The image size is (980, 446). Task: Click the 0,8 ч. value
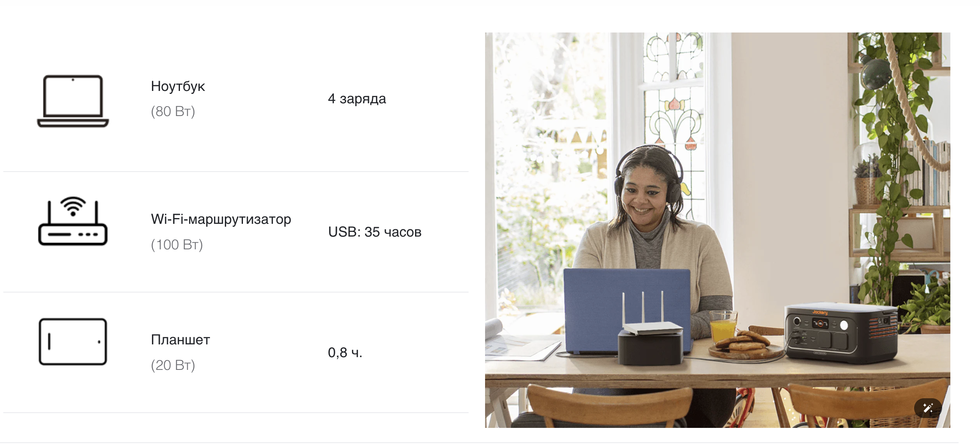point(345,353)
